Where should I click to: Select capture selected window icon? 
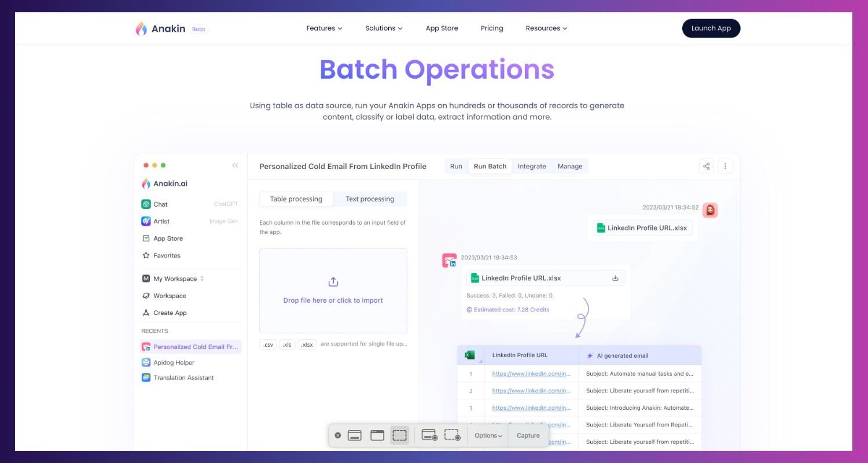tap(377, 436)
